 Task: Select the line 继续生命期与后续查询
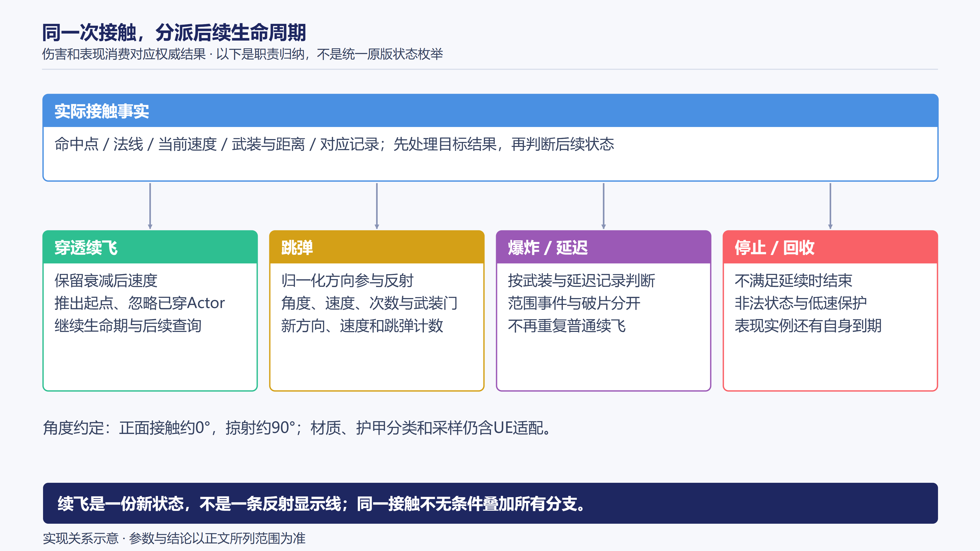(x=128, y=326)
